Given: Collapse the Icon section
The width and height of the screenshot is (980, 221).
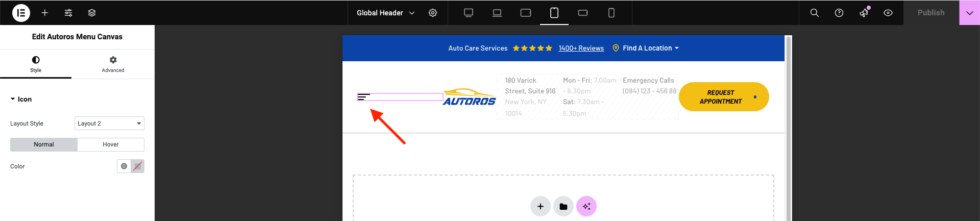Looking at the screenshot, I should (21, 99).
